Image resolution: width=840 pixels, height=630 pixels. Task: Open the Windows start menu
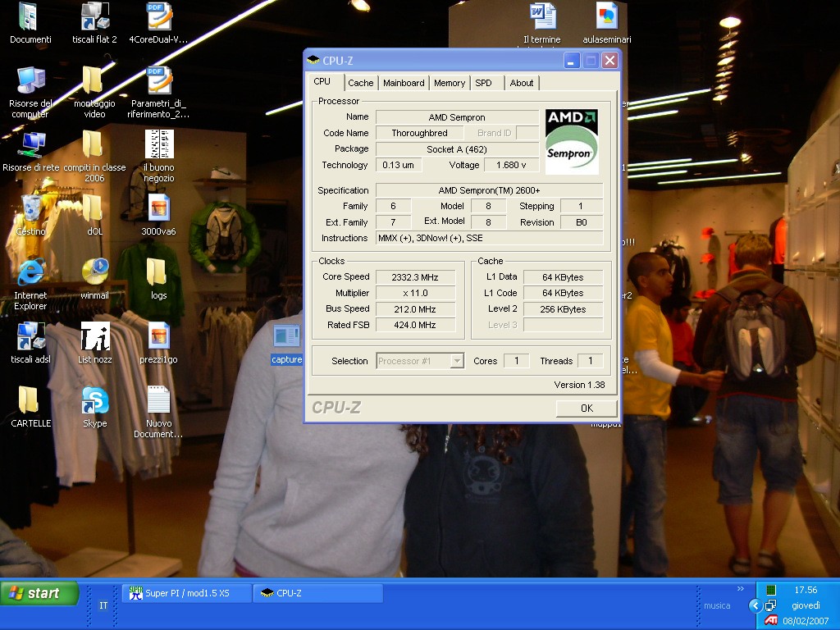point(39,593)
